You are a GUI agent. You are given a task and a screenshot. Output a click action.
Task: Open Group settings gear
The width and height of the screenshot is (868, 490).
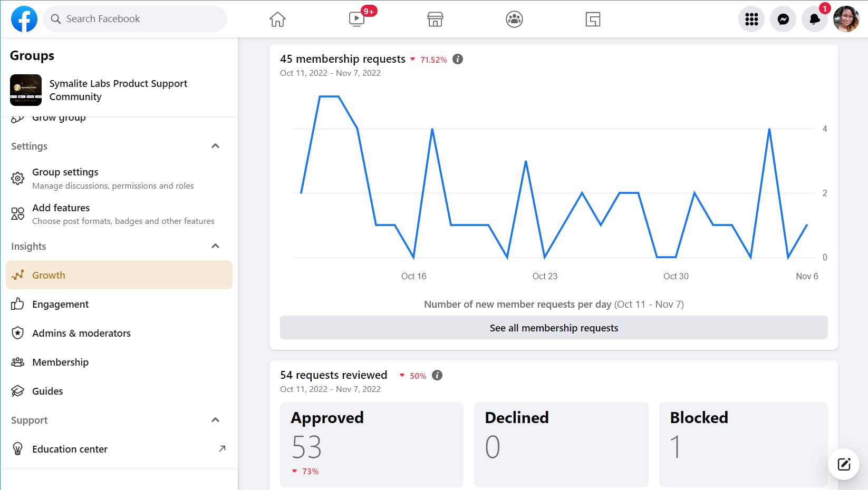click(x=65, y=172)
